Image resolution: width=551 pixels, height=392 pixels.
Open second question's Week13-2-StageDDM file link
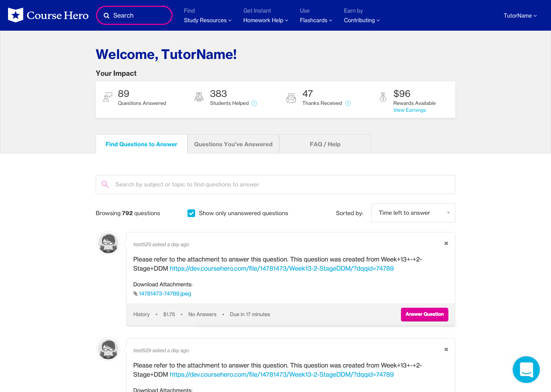(282, 375)
